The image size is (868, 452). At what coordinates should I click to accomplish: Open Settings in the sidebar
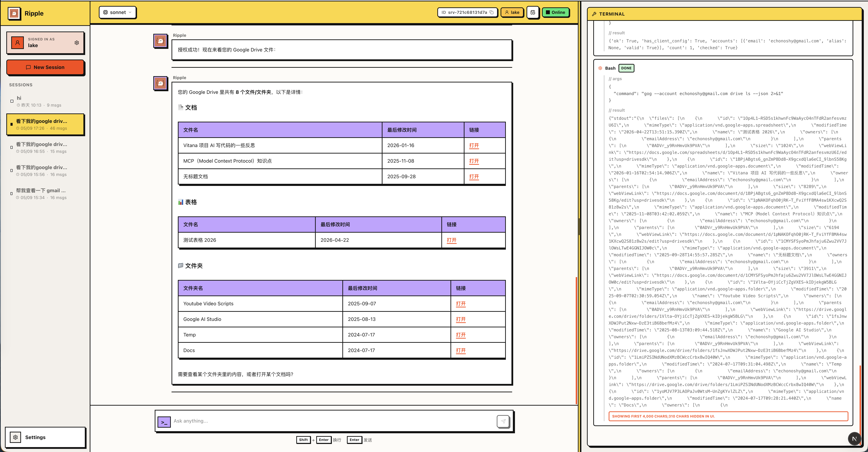(45, 437)
